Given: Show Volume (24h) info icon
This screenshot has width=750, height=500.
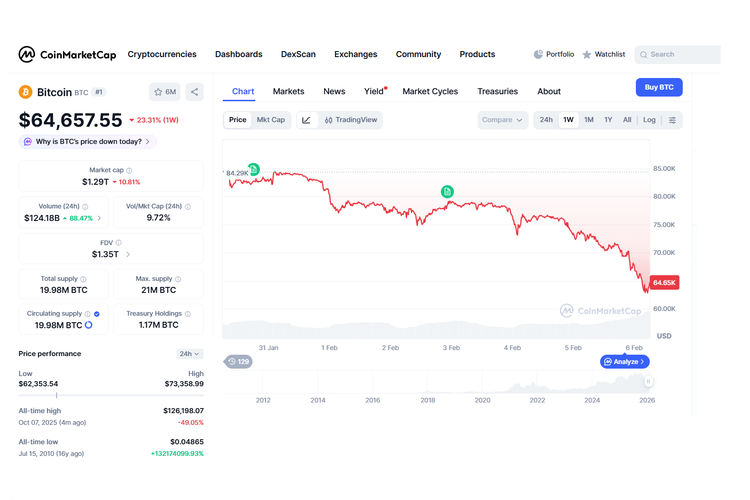Looking at the screenshot, I should tap(85, 207).
